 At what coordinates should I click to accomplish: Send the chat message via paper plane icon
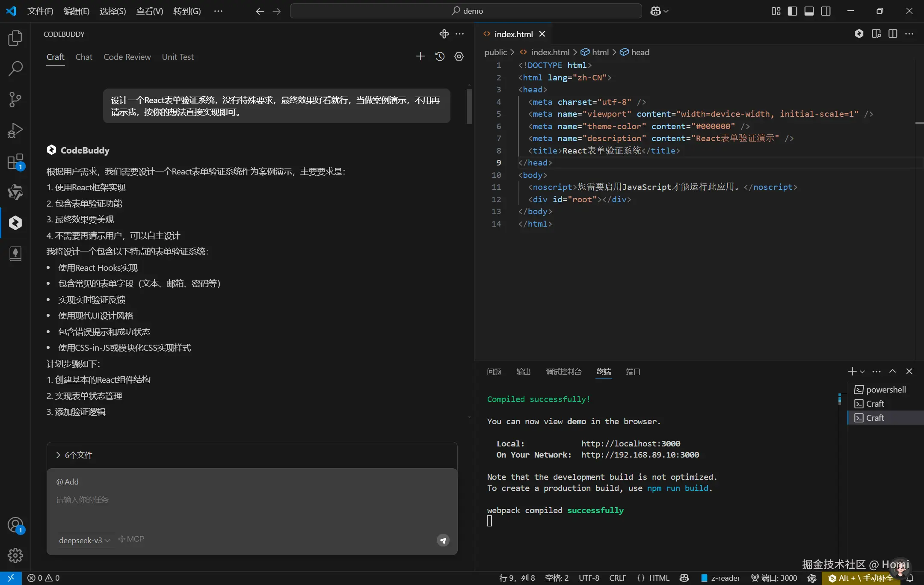443,540
